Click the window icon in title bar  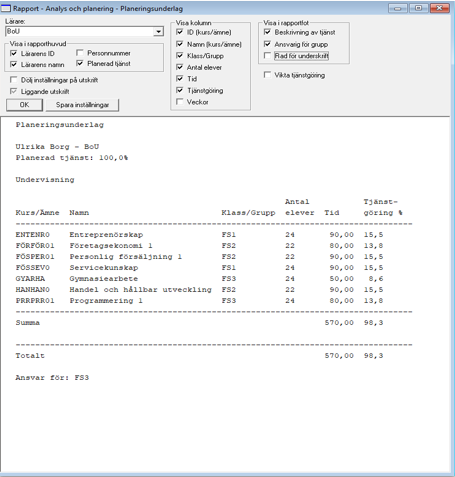click(6, 8)
